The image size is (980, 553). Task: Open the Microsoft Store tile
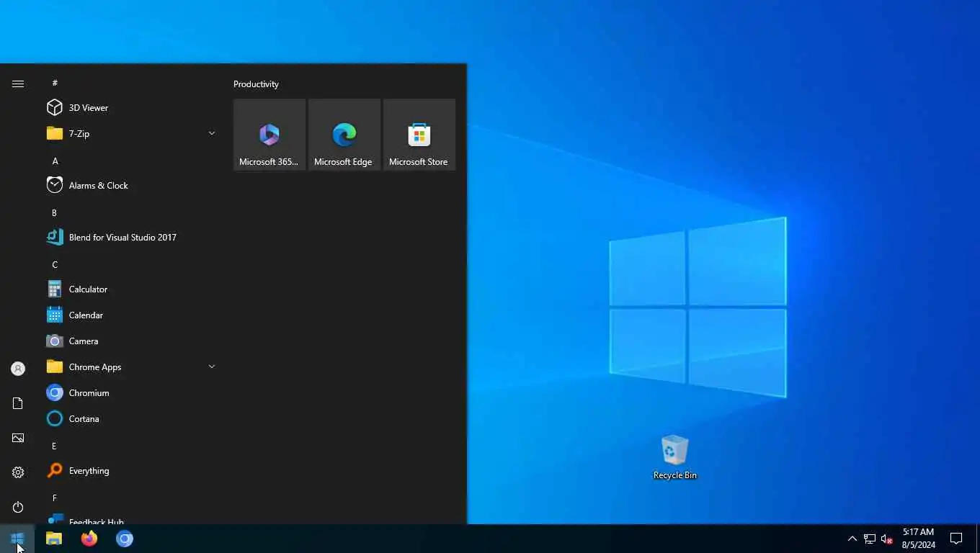[419, 135]
